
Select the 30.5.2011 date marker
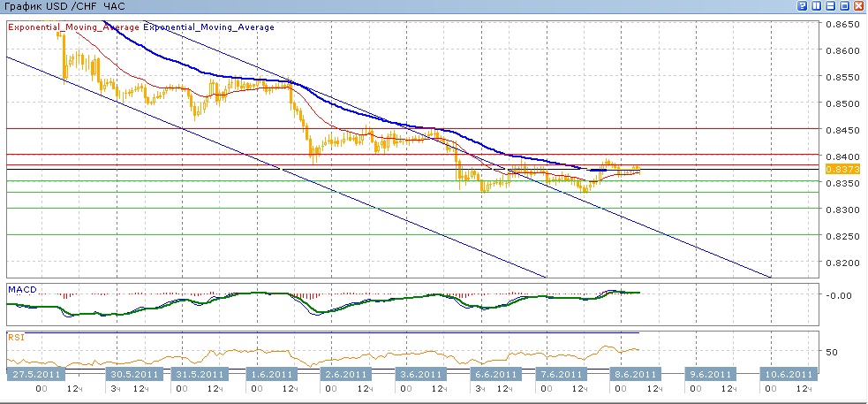(x=132, y=374)
